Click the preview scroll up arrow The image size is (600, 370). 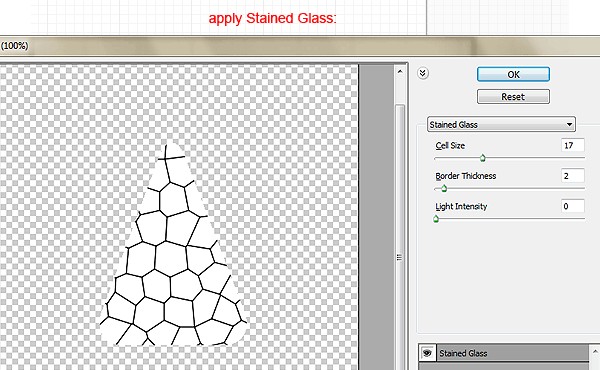coord(400,72)
